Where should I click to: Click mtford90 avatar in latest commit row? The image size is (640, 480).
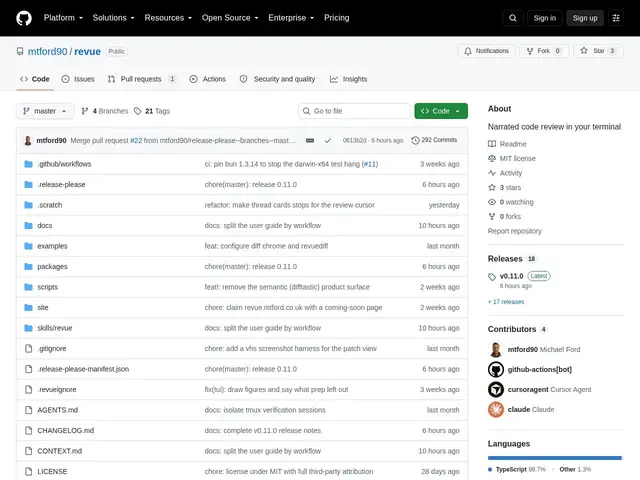click(28, 140)
